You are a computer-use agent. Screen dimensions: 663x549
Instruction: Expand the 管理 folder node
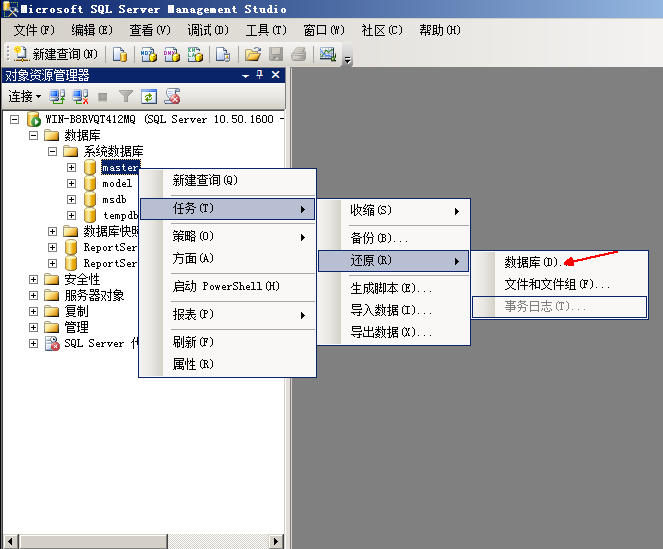33,327
